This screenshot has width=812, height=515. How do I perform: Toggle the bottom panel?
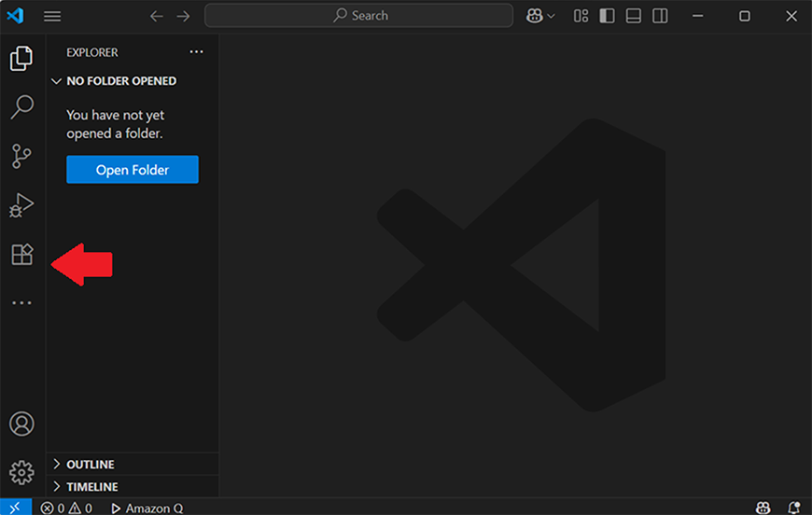[634, 16]
